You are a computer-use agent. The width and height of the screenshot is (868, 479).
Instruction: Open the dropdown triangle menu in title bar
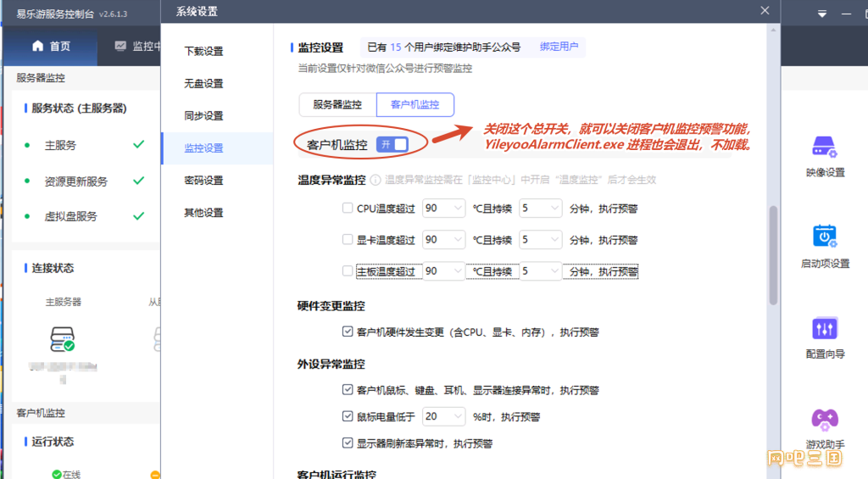point(822,14)
